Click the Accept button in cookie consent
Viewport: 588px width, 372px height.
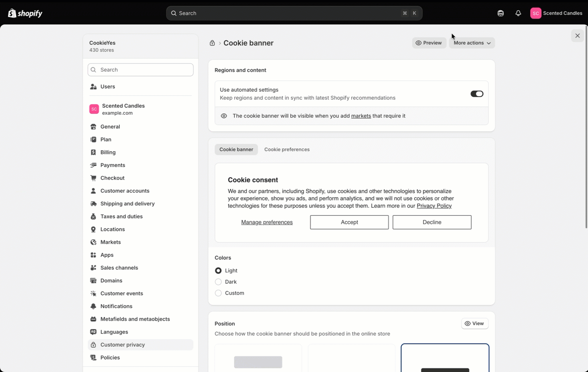click(x=349, y=222)
